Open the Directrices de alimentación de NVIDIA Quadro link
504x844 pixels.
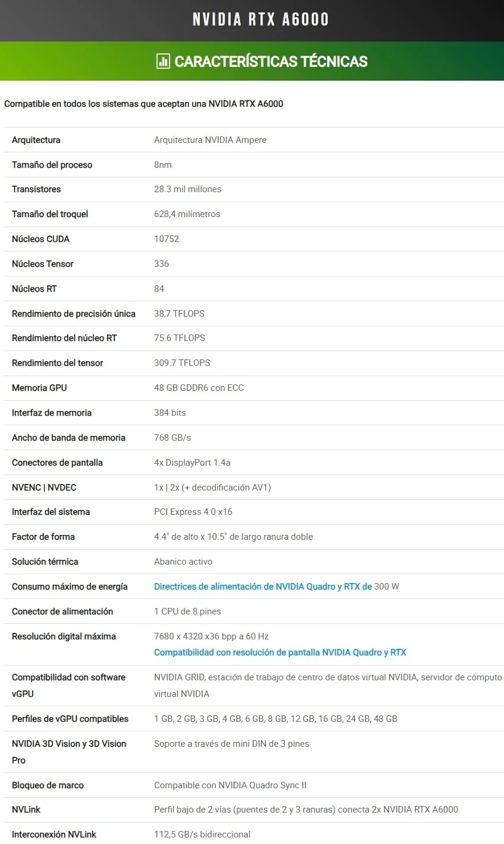click(263, 587)
